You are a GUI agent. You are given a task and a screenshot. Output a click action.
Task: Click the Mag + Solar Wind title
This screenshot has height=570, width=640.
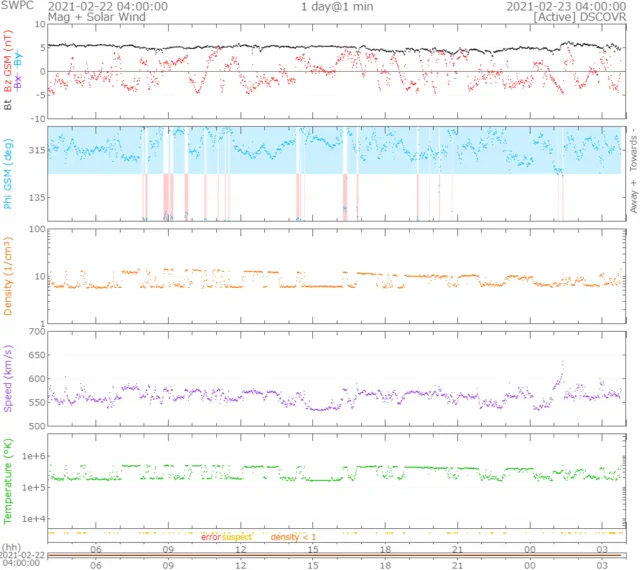[x=40, y=18]
